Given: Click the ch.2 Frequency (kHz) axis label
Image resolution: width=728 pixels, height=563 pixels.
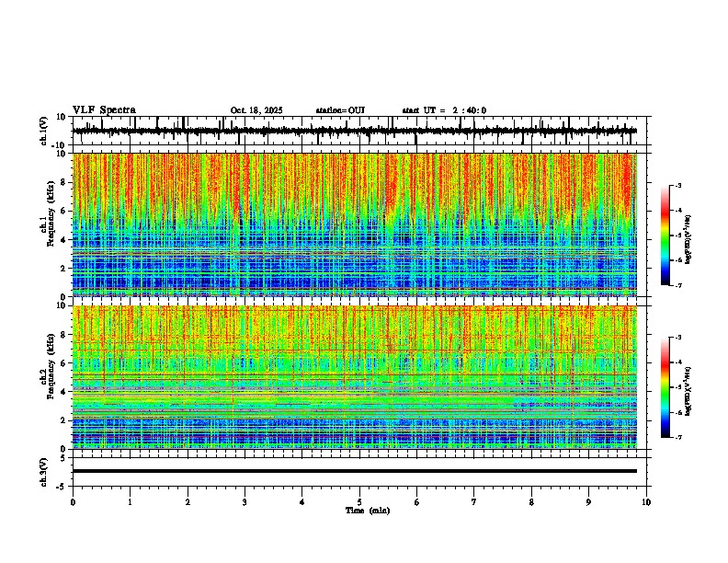Looking at the screenshot, I should coord(47,366).
